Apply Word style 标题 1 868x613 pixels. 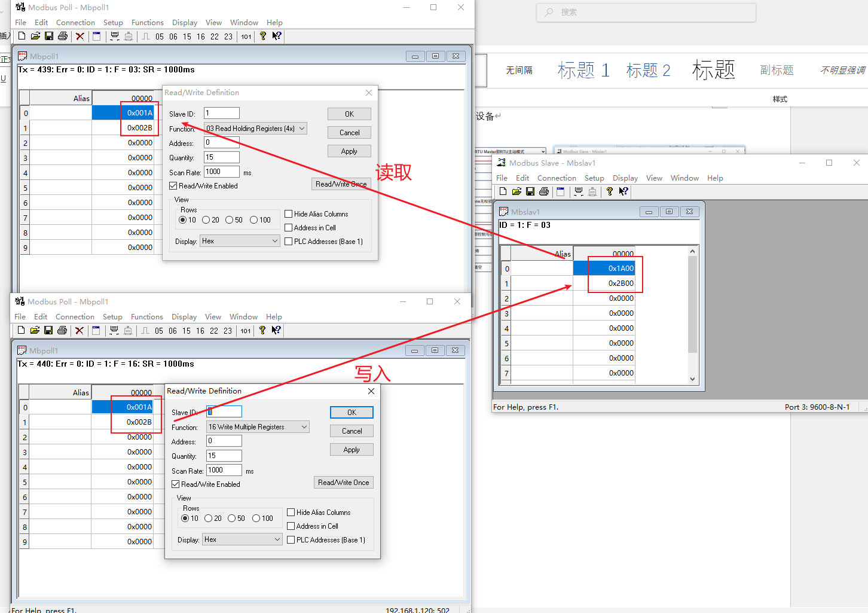[583, 71]
